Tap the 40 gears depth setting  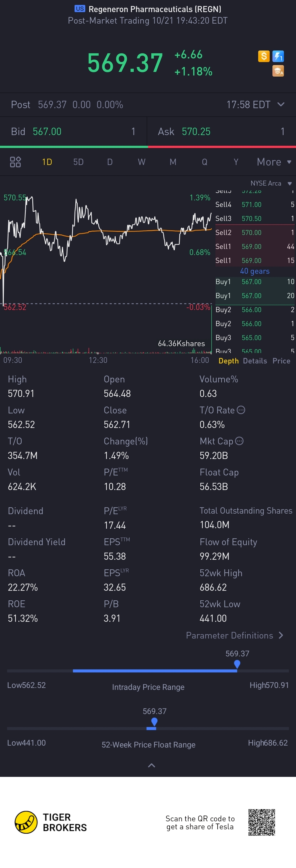pos(255,271)
